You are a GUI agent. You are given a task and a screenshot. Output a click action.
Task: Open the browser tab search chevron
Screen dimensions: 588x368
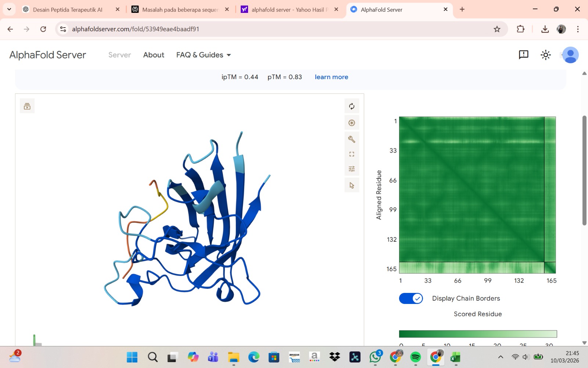tap(9, 9)
